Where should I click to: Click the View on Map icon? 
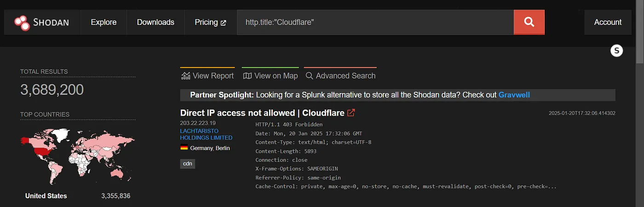coord(247,76)
